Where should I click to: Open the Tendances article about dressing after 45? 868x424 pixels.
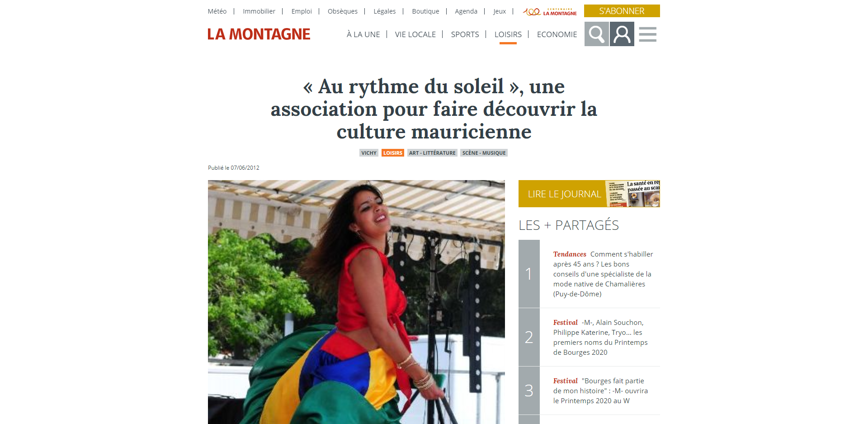point(603,274)
